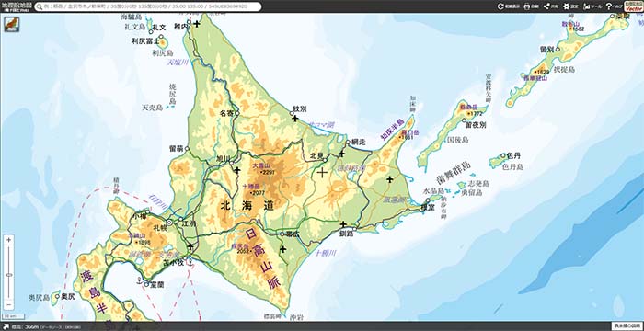Open settings via the gear icon
644x331 pixels.
coord(567,6)
